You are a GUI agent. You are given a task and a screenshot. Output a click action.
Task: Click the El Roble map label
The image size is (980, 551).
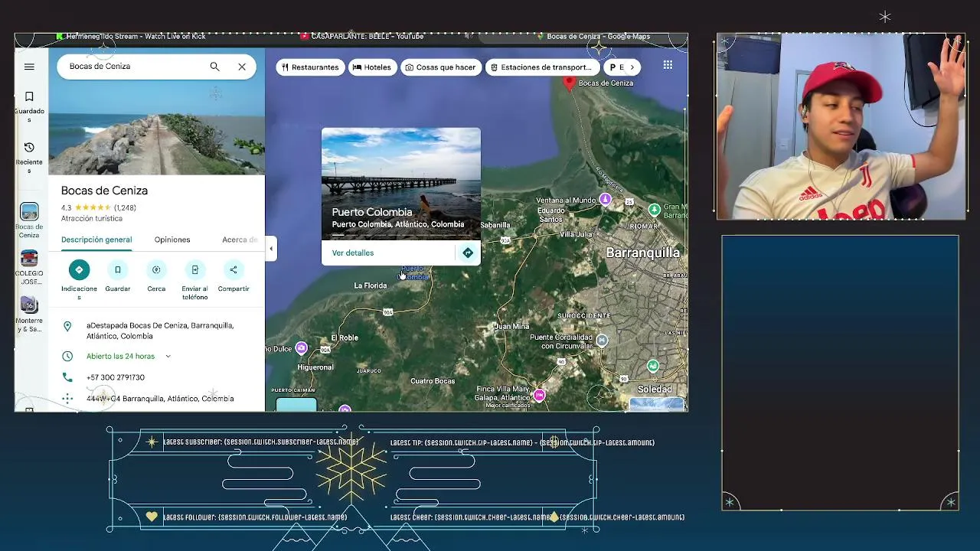click(x=345, y=337)
